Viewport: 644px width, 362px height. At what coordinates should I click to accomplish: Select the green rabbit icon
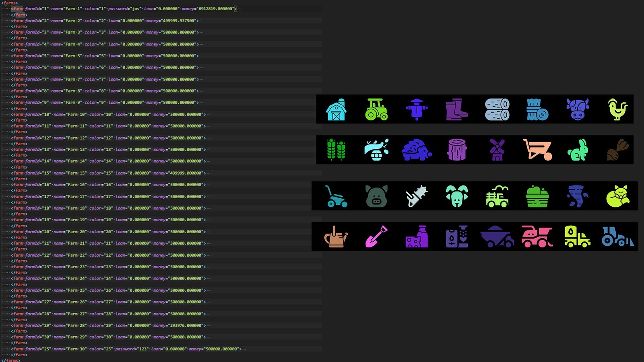point(578,150)
